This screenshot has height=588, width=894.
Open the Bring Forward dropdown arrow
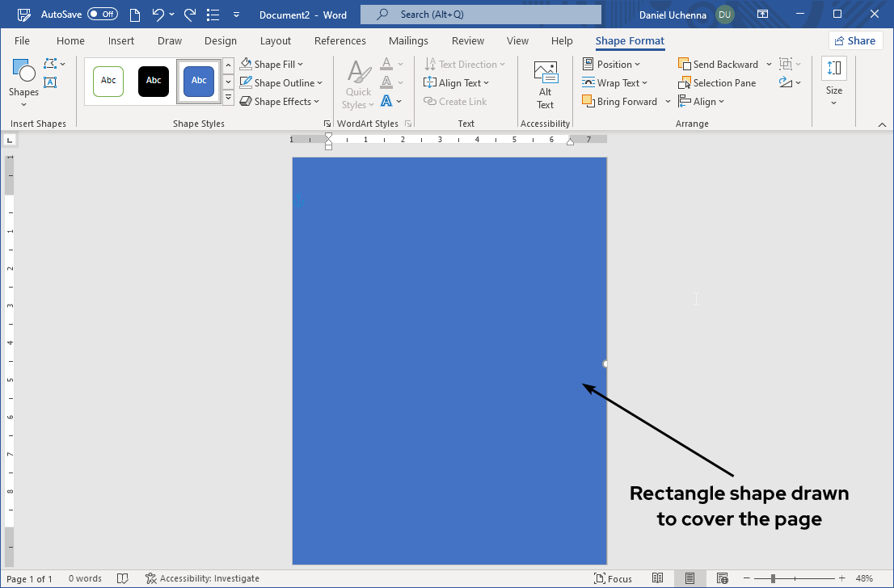666,101
